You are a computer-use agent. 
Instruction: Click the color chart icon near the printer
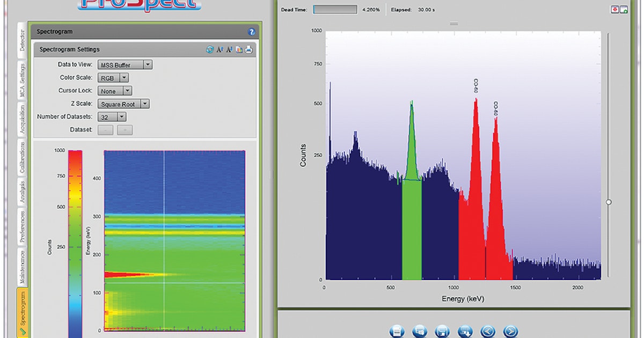tap(238, 49)
